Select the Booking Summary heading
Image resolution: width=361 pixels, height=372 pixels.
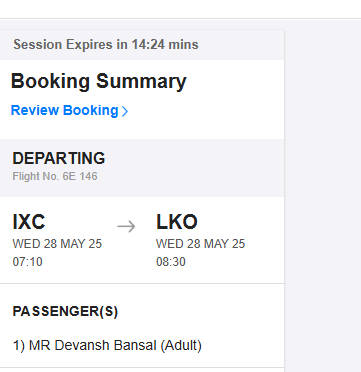coord(99,81)
